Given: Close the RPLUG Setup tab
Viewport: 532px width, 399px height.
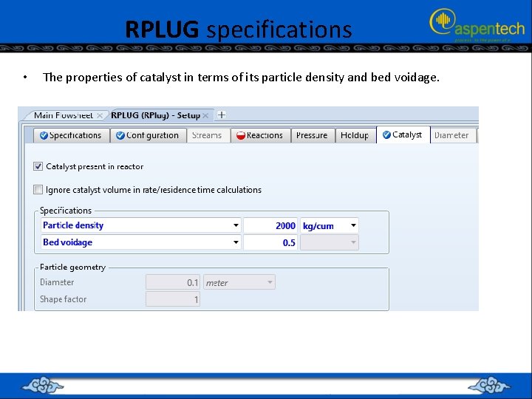Looking at the screenshot, I should [x=205, y=116].
